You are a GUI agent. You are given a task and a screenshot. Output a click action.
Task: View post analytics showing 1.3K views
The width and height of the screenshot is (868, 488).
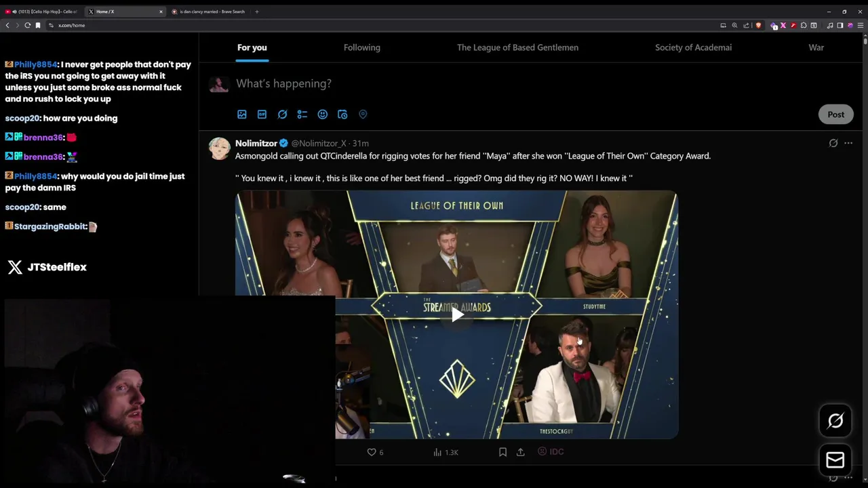(446, 452)
